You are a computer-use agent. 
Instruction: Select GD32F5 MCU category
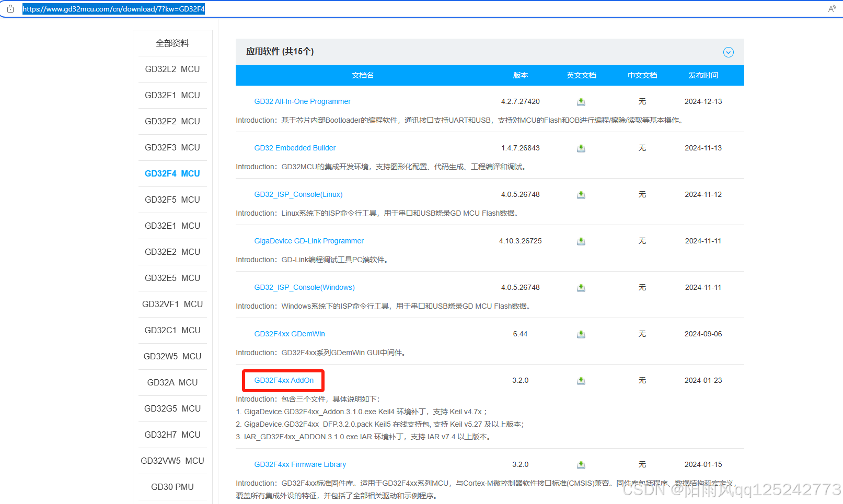pyautogui.click(x=172, y=200)
